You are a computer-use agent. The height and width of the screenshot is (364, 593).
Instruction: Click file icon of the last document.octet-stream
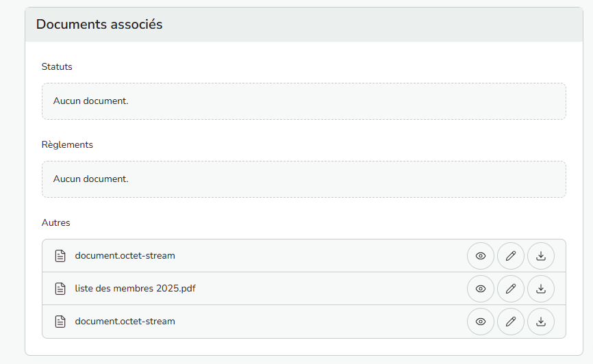point(60,322)
